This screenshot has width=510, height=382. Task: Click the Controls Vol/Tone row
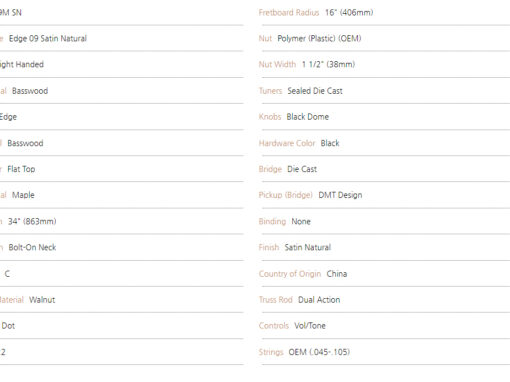384,326
